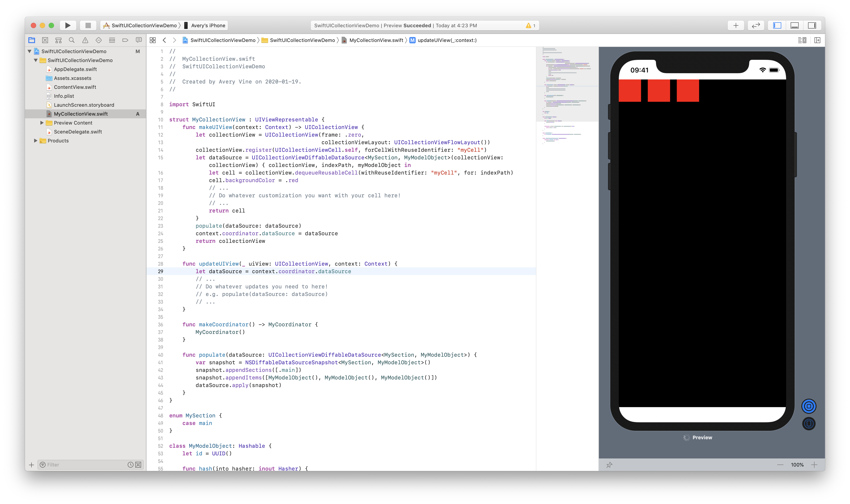The width and height of the screenshot is (850, 504).
Task: Choose the SwiftUICollectionViewDemo scheme
Action: (140, 25)
